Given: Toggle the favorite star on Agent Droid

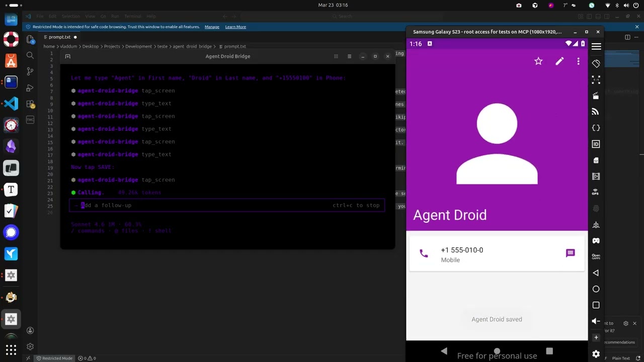Looking at the screenshot, I should tap(538, 61).
